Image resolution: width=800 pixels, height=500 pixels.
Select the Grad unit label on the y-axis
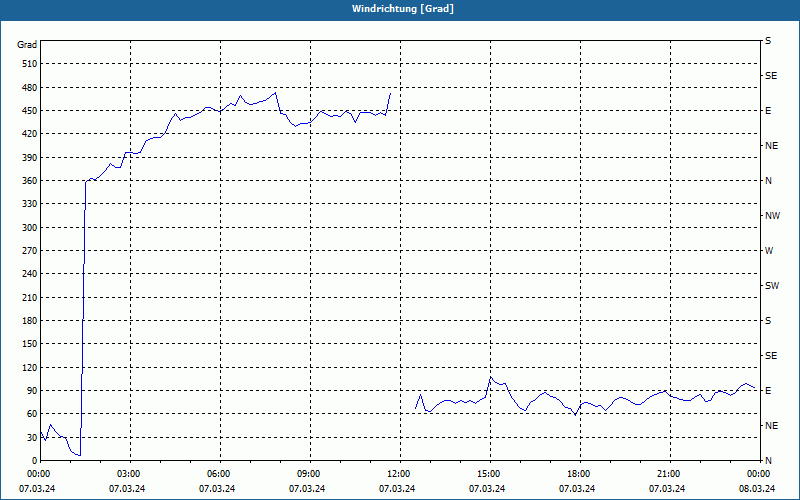pos(27,45)
